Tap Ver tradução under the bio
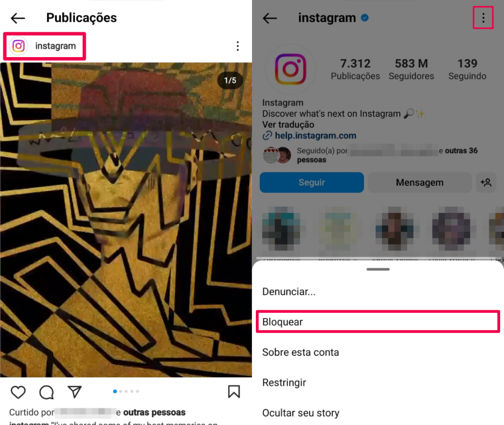This screenshot has width=504, height=425. click(288, 124)
